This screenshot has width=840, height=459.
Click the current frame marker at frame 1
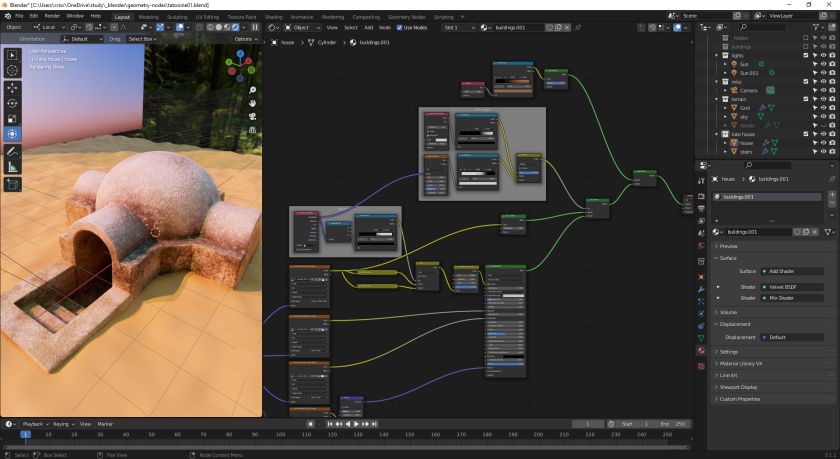pyautogui.click(x=25, y=434)
